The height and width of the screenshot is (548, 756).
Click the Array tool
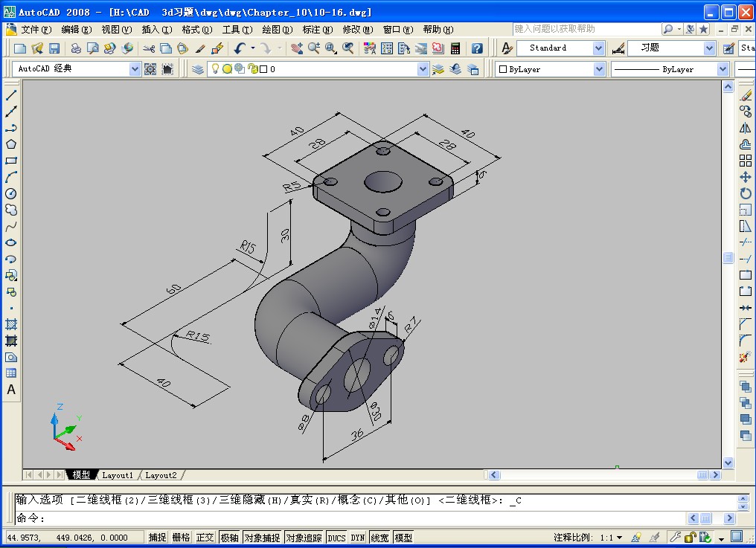click(746, 161)
